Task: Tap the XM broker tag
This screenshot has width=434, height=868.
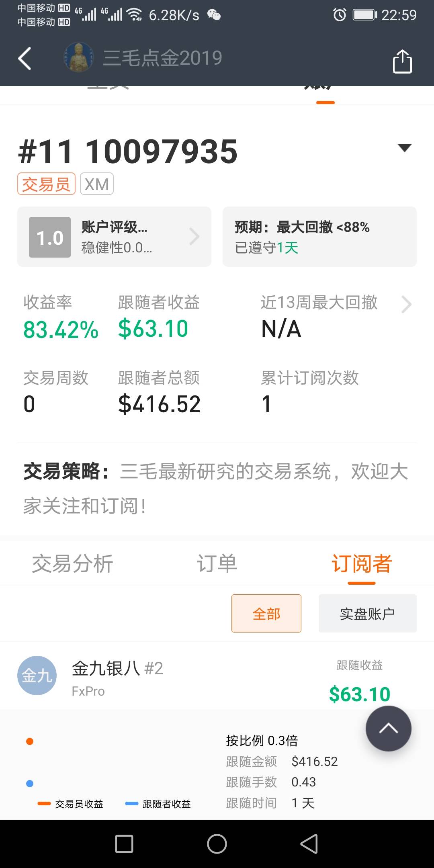Action: pyautogui.click(x=97, y=184)
